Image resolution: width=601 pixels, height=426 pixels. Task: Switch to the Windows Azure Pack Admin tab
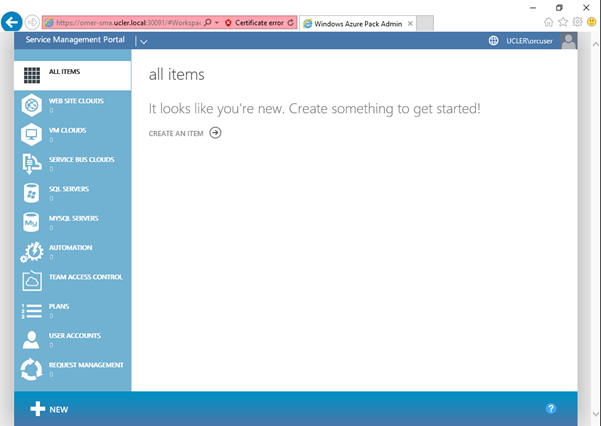tap(349, 22)
